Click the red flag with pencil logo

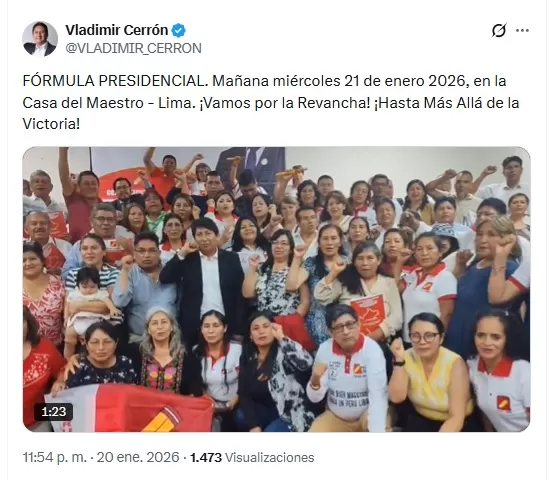point(132,408)
